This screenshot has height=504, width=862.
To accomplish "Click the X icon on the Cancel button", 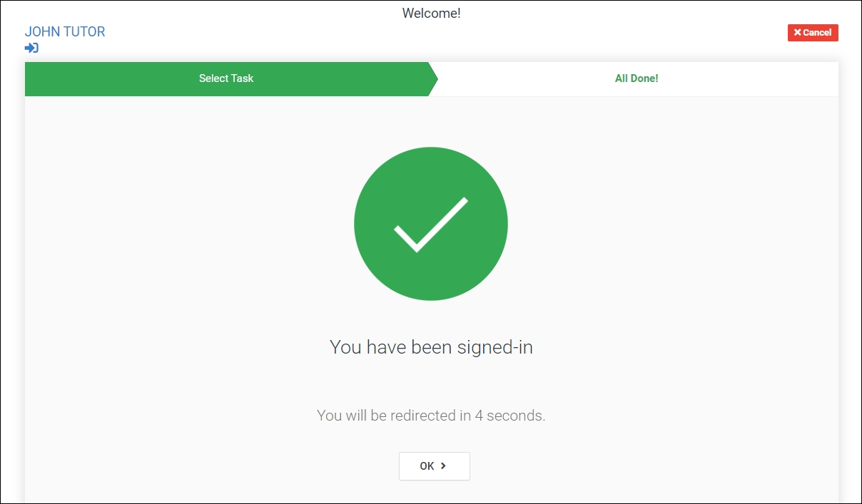I will click(798, 33).
